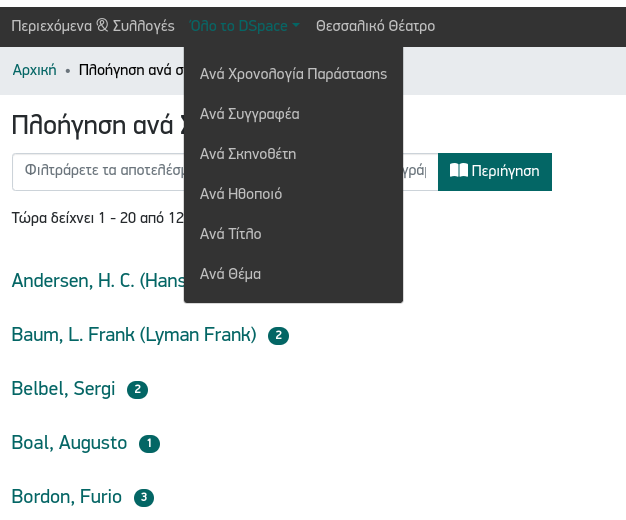Image resolution: width=626 pixels, height=520 pixels.
Task: Open the Ανά Θέμα browse option
Action: point(231,274)
